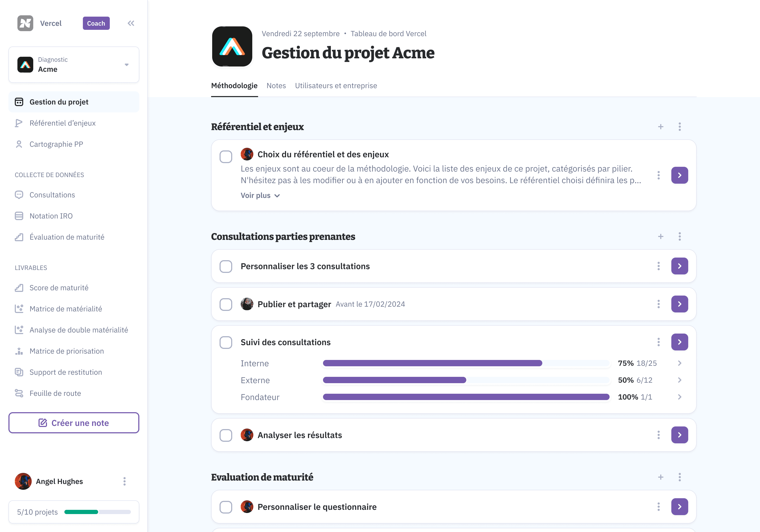Open Personnaliser les 3 consultations arrow
The width and height of the screenshot is (760, 532).
pyautogui.click(x=680, y=266)
